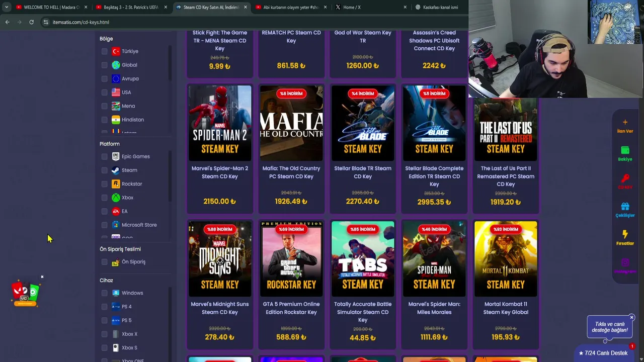The width and height of the screenshot is (644, 362).
Task: Check the Ön Sipariş checkbox
Action: coord(104,262)
